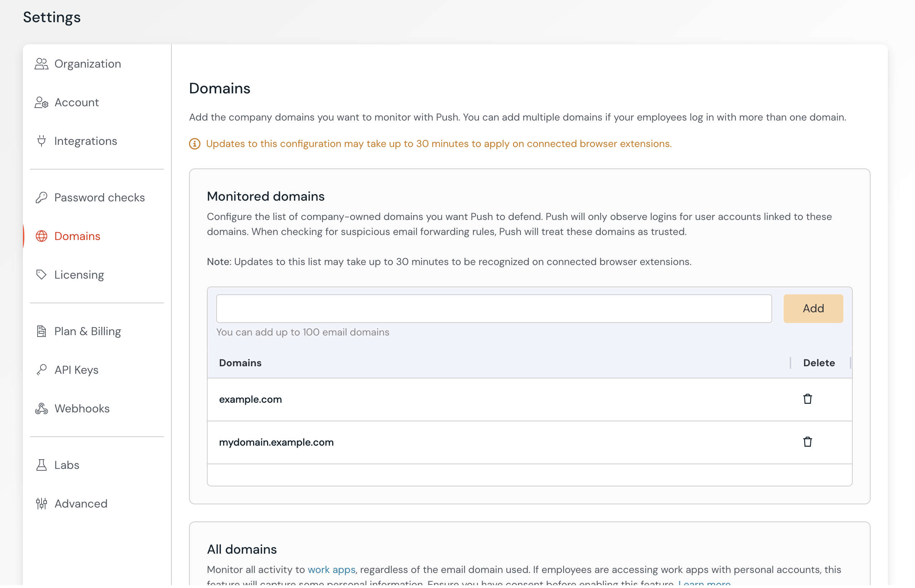Click the Organization people icon
Viewport: 915px width, 588px height.
coord(41,64)
